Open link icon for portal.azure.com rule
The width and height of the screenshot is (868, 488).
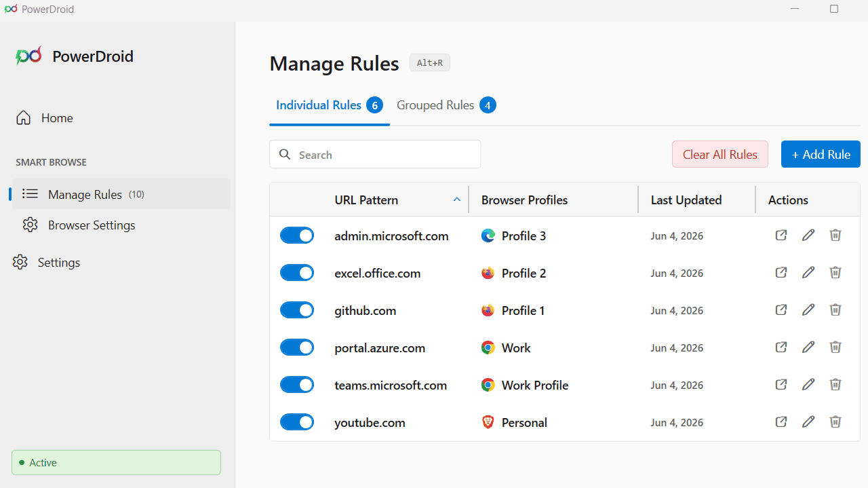click(x=781, y=348)
